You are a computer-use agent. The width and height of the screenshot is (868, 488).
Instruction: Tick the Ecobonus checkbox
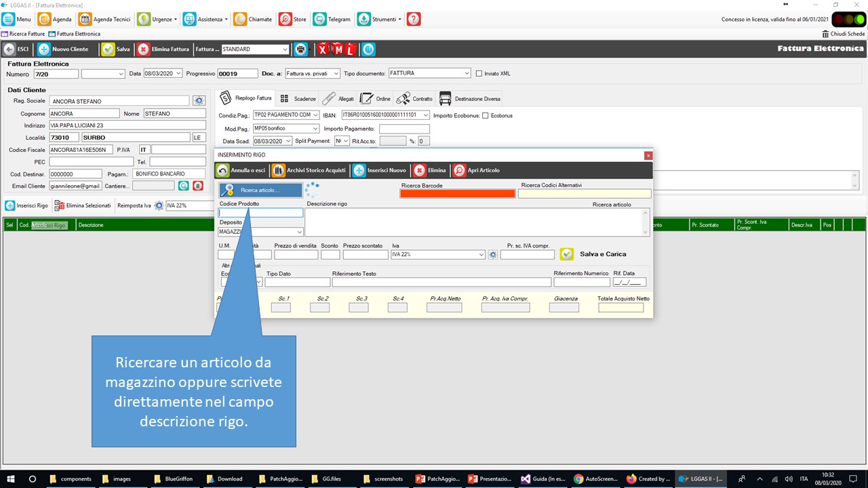point(485,116)
